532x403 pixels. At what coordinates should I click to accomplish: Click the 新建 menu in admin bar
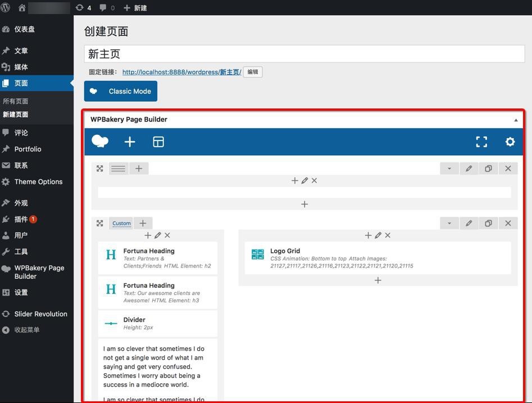135,8
